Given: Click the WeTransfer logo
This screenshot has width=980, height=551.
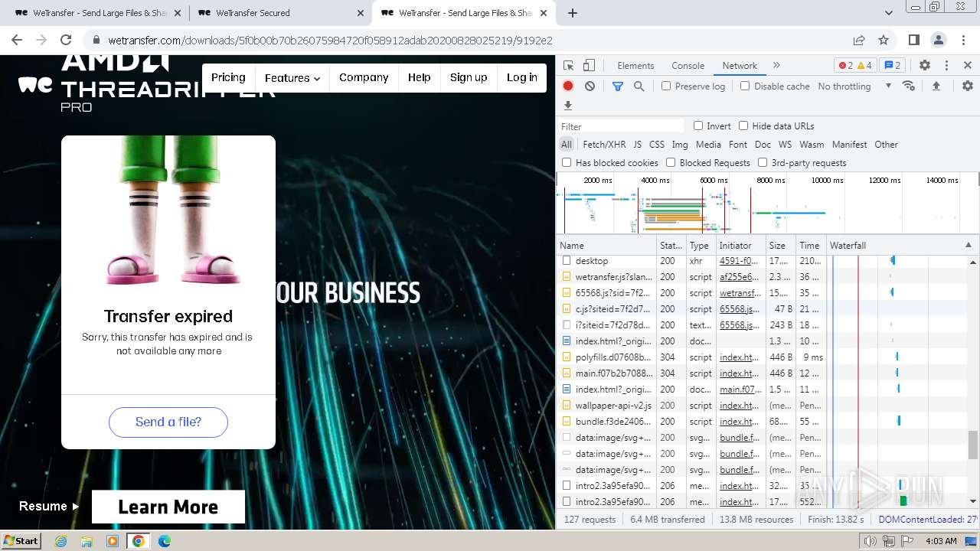Looking at the screenshot, I should [35, 84].
